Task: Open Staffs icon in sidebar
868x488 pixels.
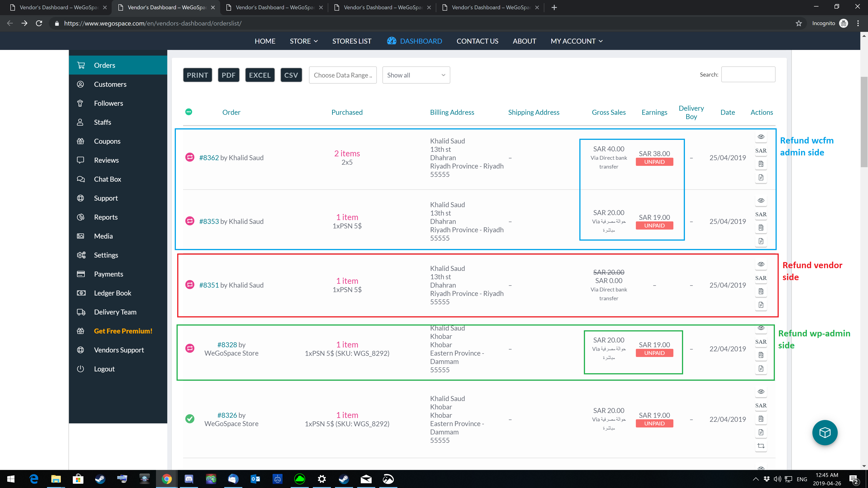Action: pos(80,122)
